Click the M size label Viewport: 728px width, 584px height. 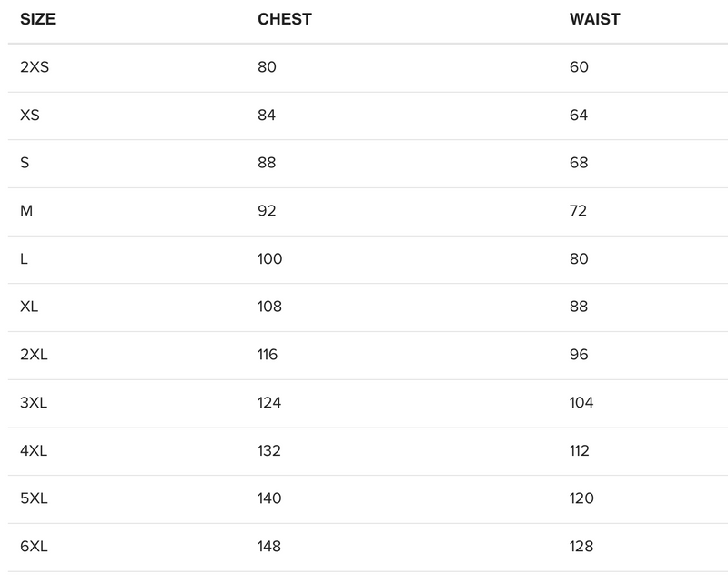pos(26,211)
